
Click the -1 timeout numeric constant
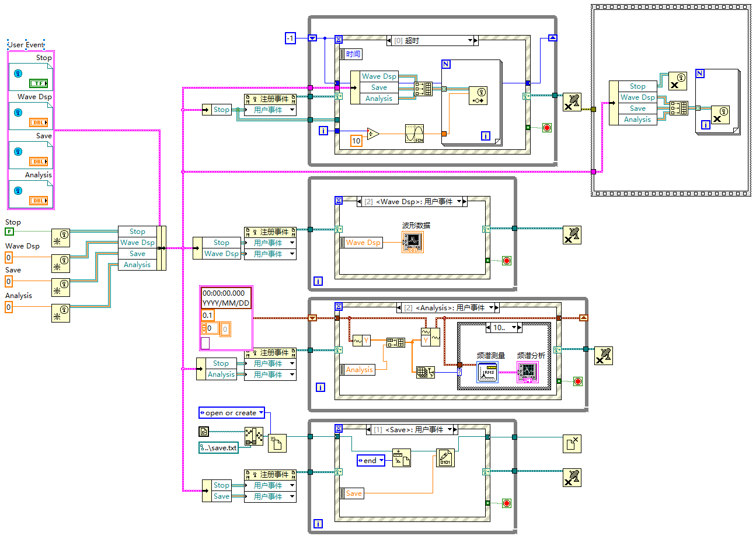pos(291,38)
